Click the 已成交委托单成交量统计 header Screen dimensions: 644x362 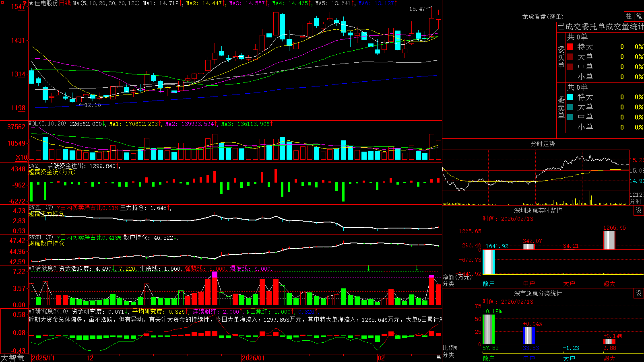point(601,27)
